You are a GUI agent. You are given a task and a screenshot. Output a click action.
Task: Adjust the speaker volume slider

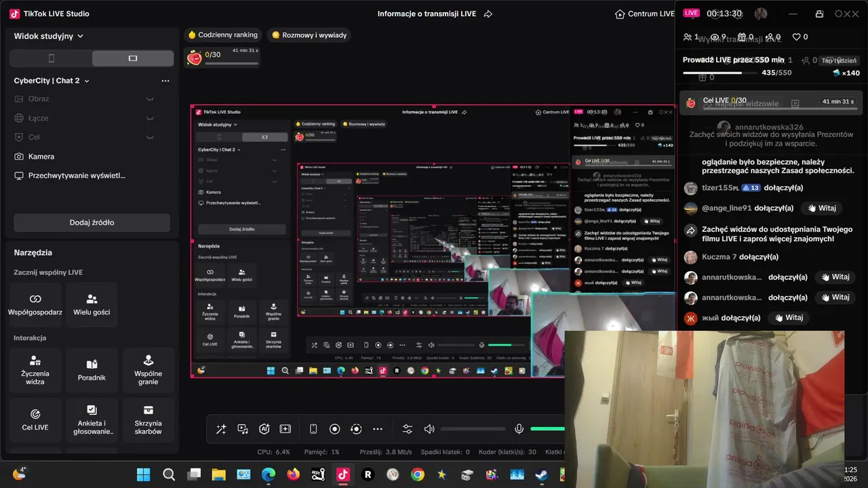coord(473,429)
